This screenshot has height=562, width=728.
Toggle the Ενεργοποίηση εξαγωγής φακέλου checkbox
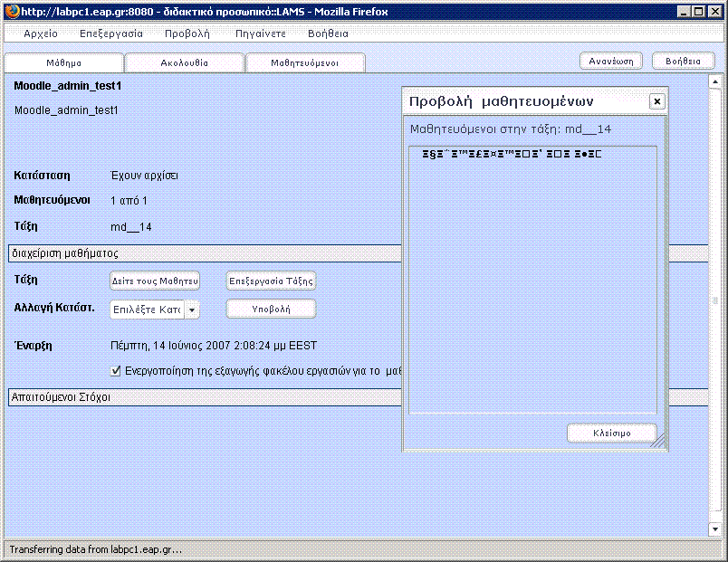(x=115, y=370)
